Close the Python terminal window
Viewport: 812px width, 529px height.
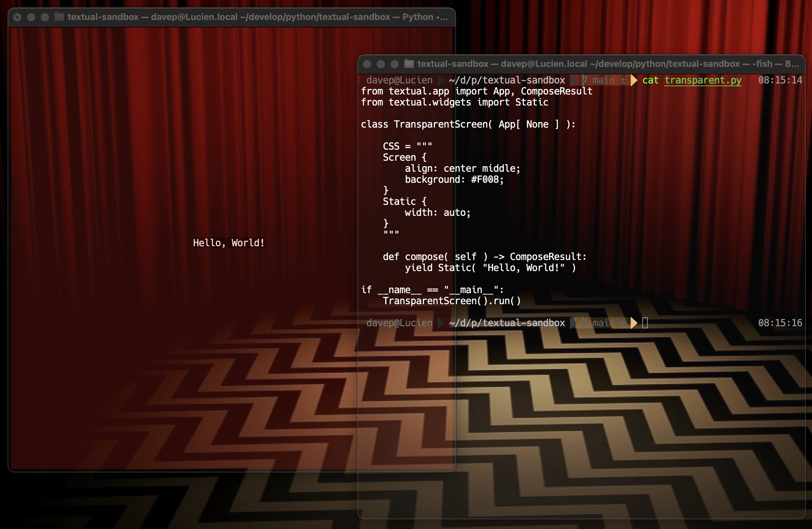17,17
